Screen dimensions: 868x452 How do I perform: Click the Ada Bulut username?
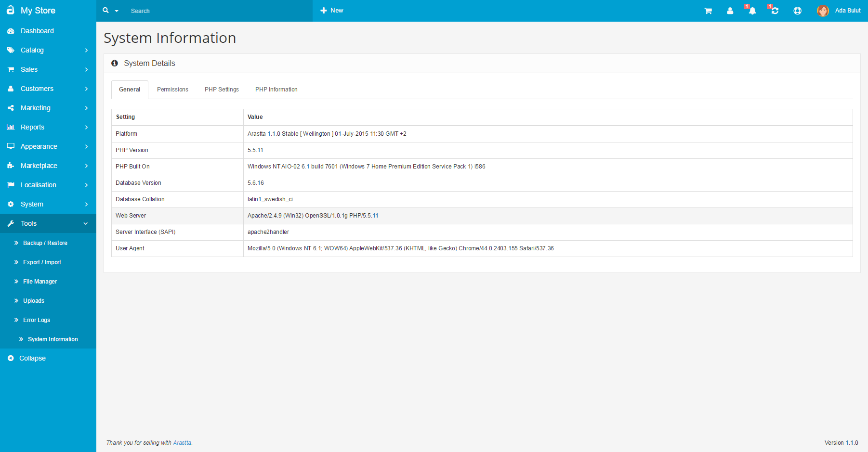tap(848, 11)
